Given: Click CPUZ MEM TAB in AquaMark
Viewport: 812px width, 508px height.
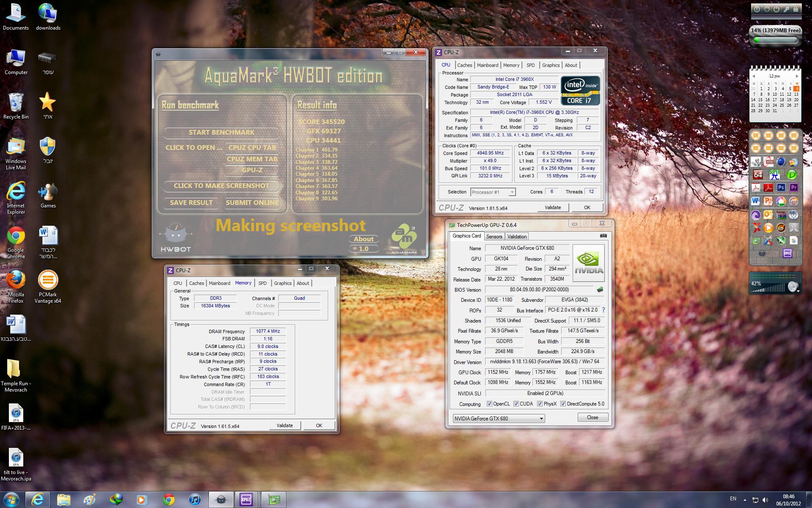Looking at the screenshot, I should (x=252, y=159).
